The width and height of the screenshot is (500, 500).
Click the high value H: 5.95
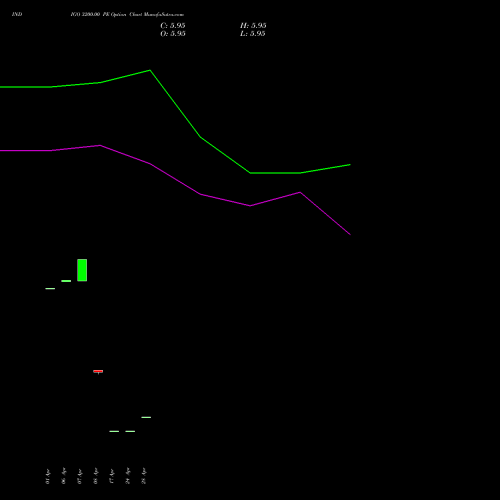pos(253,26)
